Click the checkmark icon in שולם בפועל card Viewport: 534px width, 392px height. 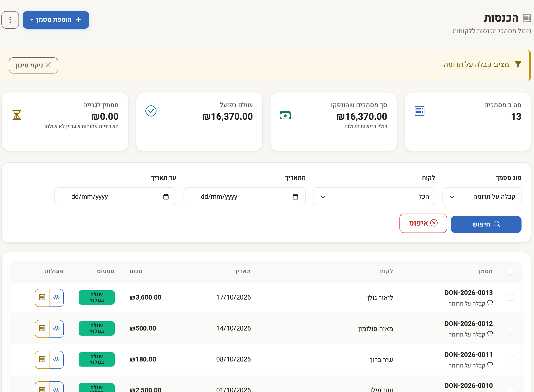(151, 111)
